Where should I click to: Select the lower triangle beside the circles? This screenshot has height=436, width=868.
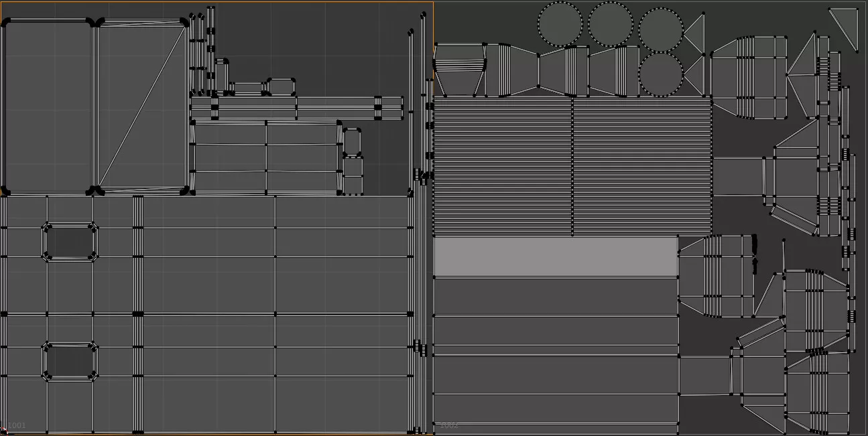coord(696,75)
